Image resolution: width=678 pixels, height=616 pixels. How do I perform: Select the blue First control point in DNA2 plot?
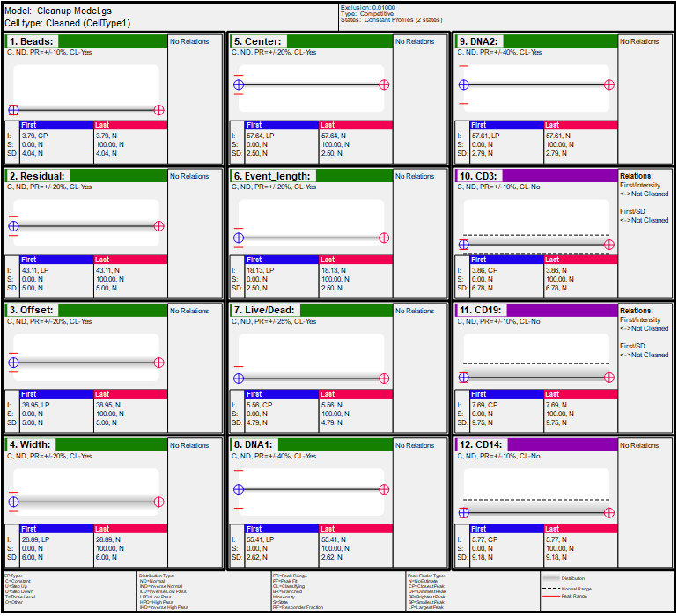click(464, 84)
